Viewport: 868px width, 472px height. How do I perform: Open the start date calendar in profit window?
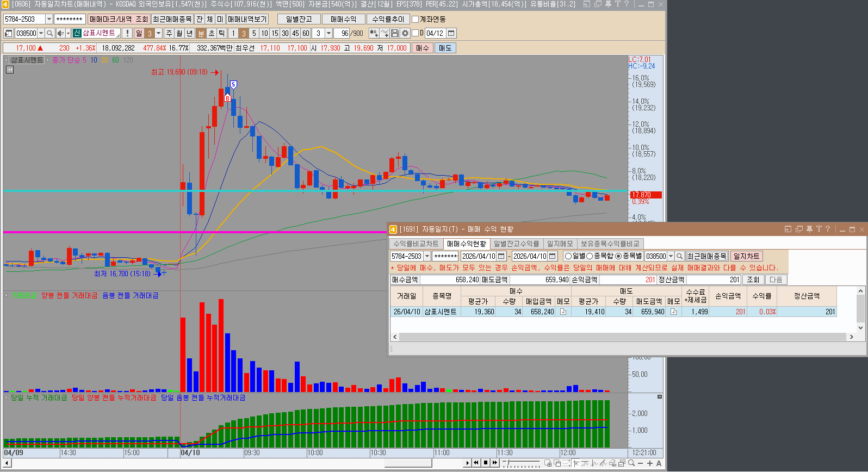click(501, 256)
